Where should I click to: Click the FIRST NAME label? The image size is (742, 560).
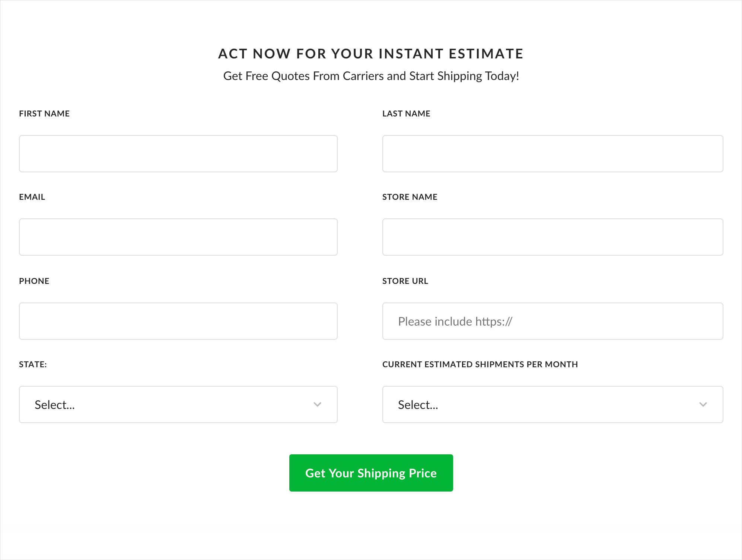pyautogui.click(x=44, y=113)
